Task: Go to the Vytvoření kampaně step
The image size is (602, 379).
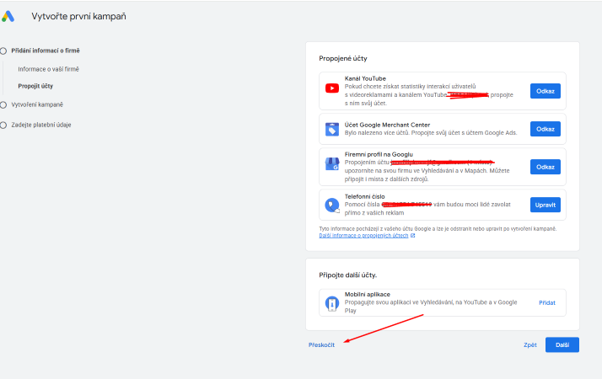Action: [37, 104]
